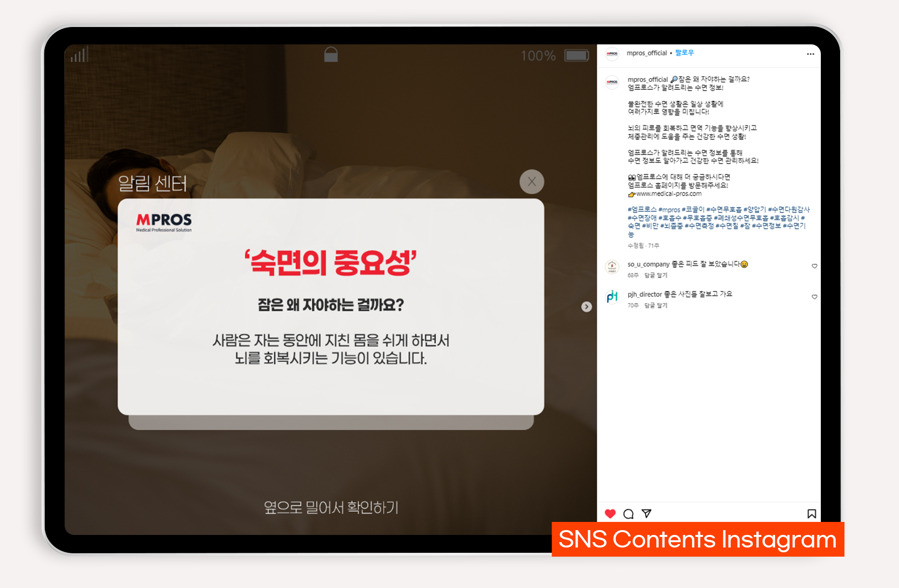Close the 알림 센터 notification card
This screenshot has width=899, height=588.
click(x=532, y=182)
